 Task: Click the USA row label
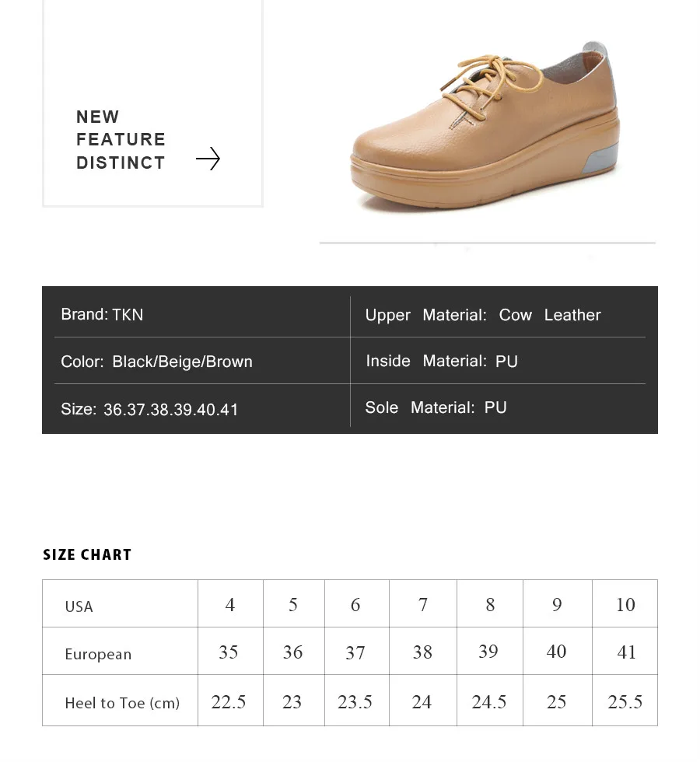click(x=79, y=606)
